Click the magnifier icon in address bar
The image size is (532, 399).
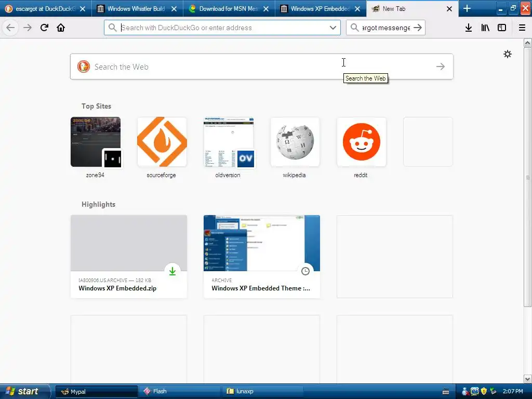click(112, 28)
